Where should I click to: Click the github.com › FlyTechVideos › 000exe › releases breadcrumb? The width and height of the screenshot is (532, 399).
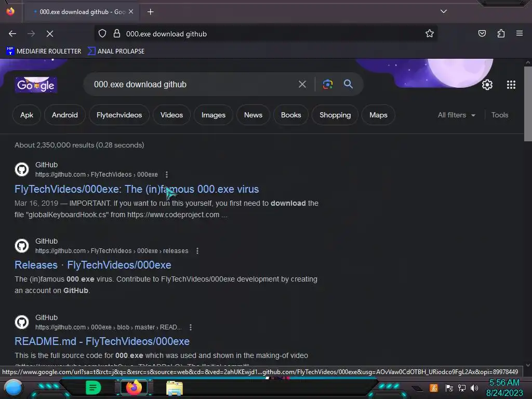click(x=112, y=251)
